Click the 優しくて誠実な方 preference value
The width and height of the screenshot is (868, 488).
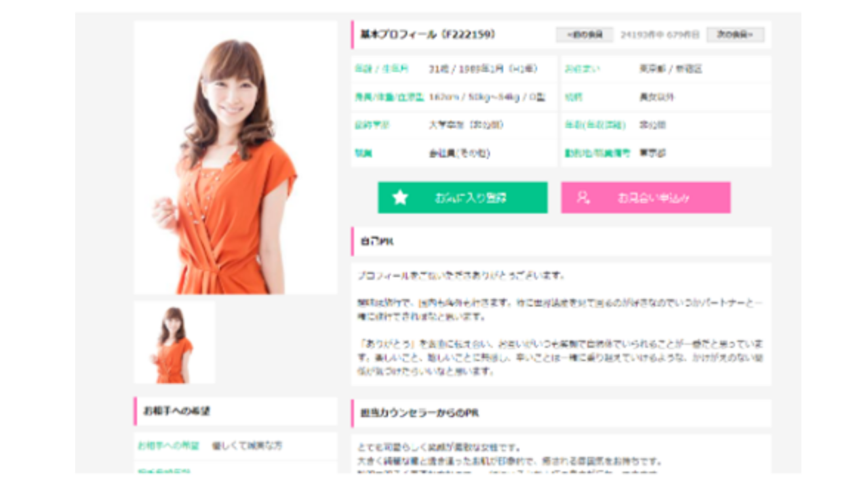(247, 446)
